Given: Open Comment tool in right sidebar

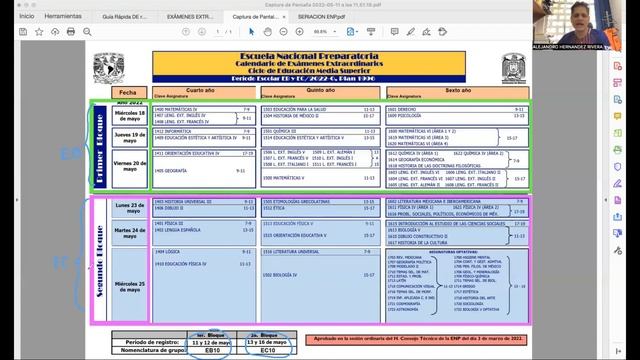Looking at the screenshot, I should click(618, 116).
